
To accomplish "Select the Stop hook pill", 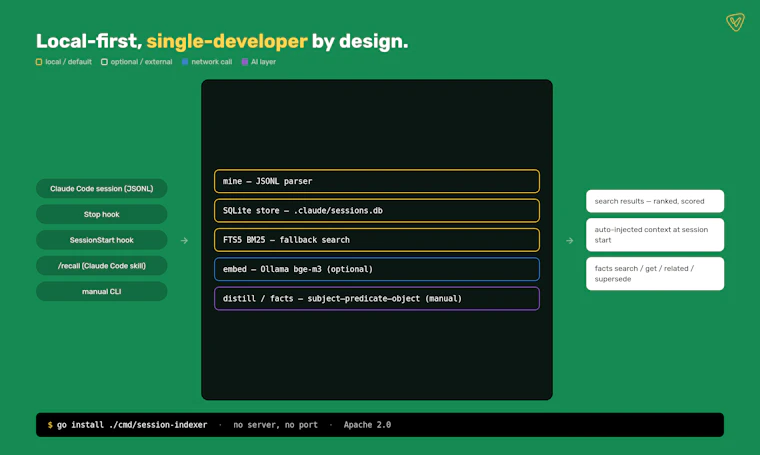I will point(102,214).
